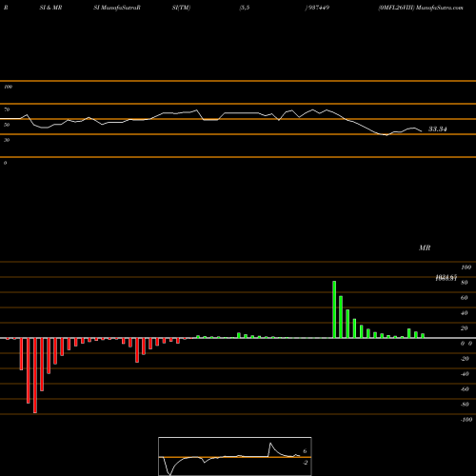
Task: Click the '(9MFL26VIII) MunafaSutra.com' title text
Action: coord(421,8)
